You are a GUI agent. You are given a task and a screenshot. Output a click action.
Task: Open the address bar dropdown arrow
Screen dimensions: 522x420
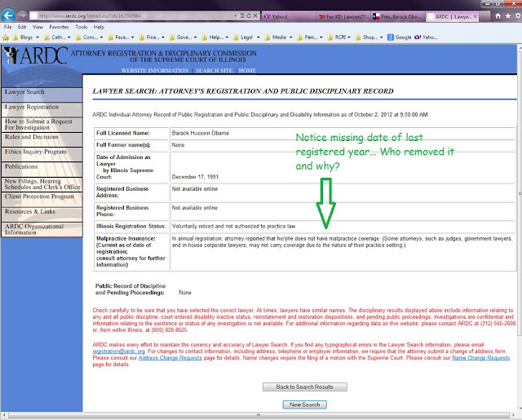236,15
